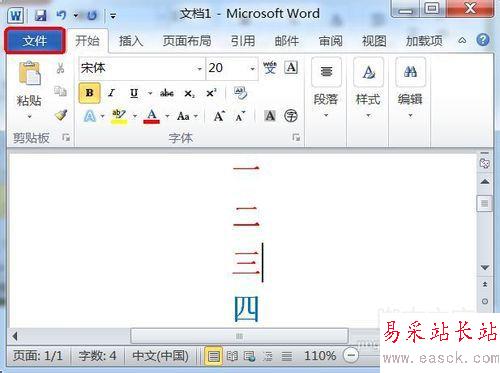Toggle Bold formatting
This screenshot has width=500, height=373.
point(89,93)
